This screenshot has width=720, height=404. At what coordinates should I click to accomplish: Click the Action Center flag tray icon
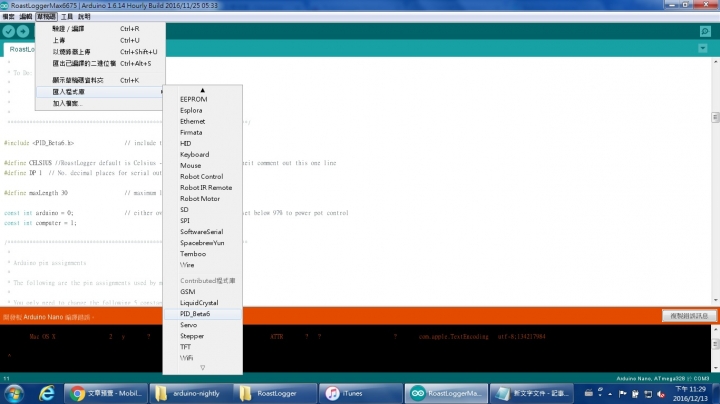pos(623,394)
